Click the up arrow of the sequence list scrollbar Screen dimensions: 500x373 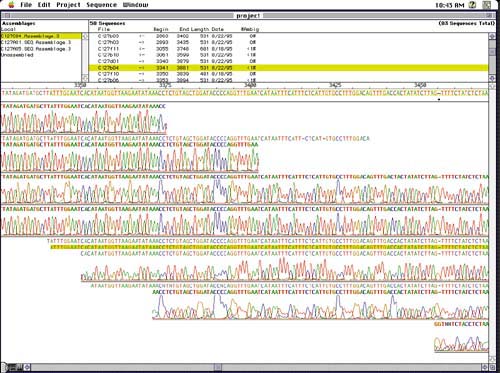tap(492, 36)
